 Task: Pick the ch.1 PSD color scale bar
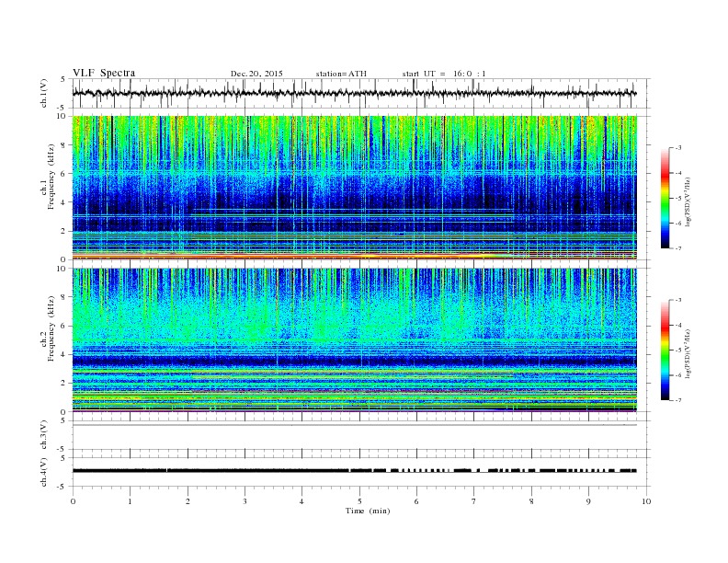665,198
